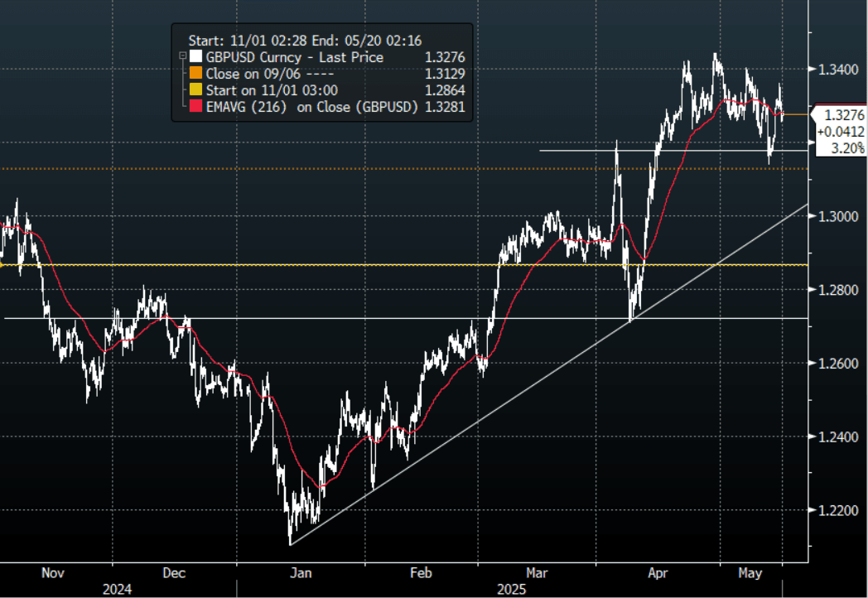Click the 1.3129 legend value
The image size is (868, 598).
(x=445, y=74)
